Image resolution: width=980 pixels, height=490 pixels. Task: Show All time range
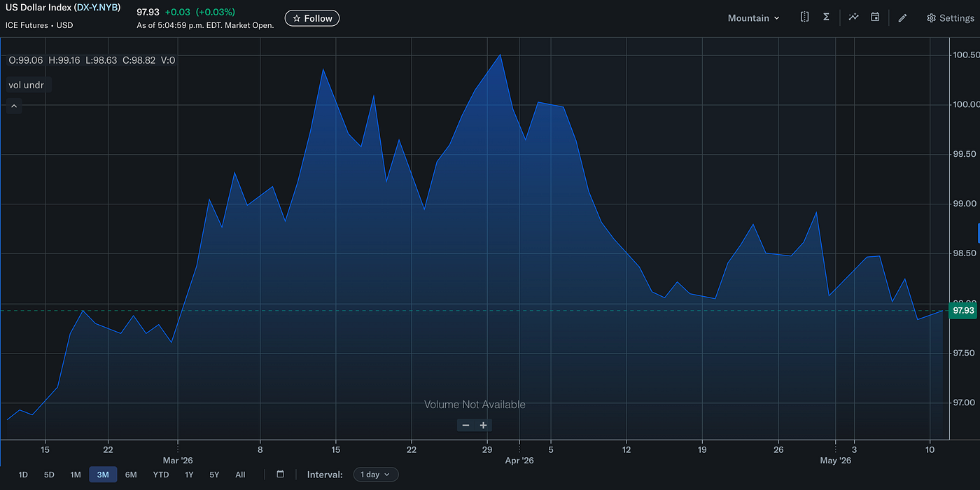click(x=240, y=475)
